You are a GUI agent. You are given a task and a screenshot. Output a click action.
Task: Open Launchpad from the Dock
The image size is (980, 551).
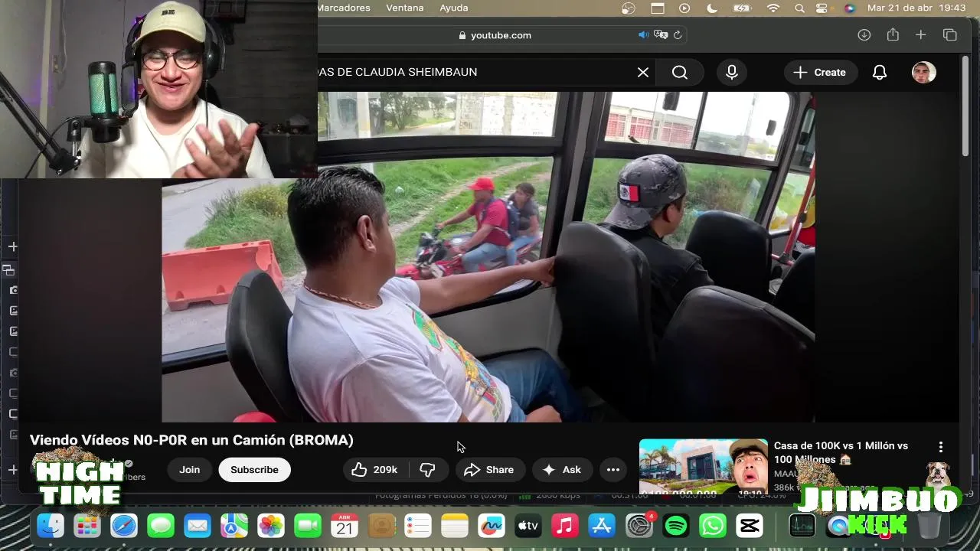point(87,526)
